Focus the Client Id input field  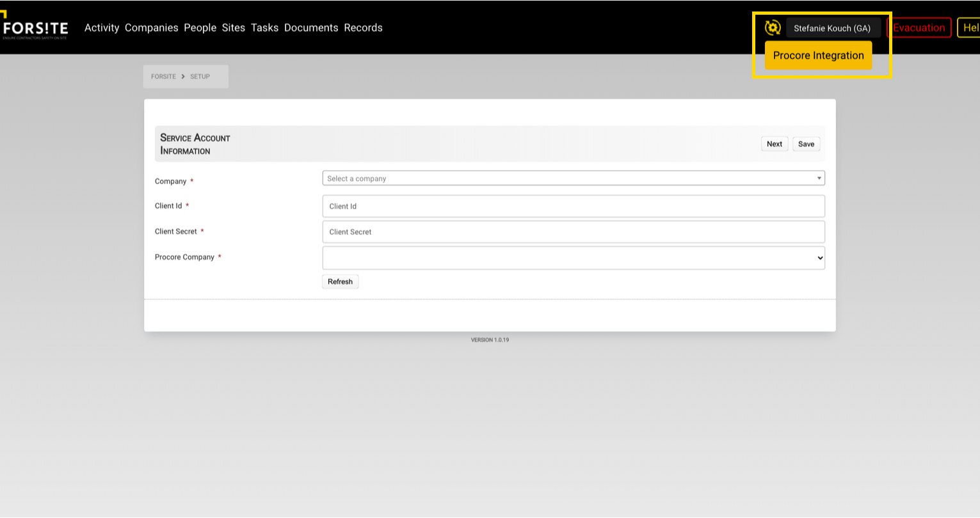tap(574, 206)
